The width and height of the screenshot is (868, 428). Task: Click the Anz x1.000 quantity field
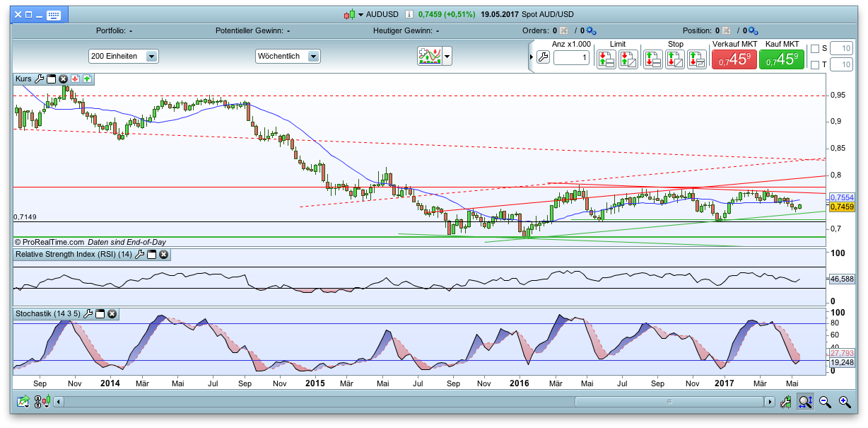pos(571,58)
